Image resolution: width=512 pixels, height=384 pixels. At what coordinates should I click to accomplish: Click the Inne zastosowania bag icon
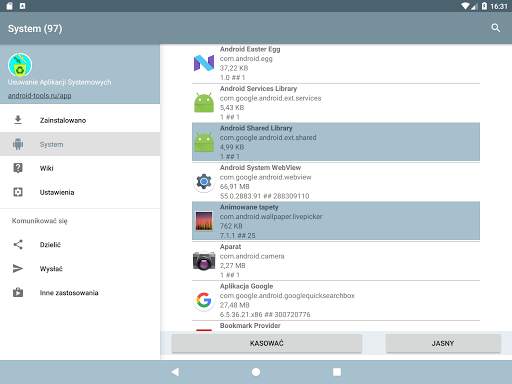pos(18,292)
